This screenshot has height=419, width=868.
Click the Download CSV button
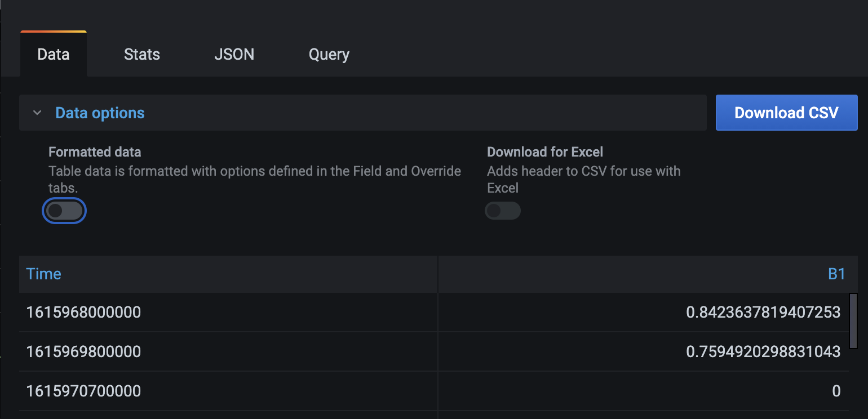tap(786, 113)
